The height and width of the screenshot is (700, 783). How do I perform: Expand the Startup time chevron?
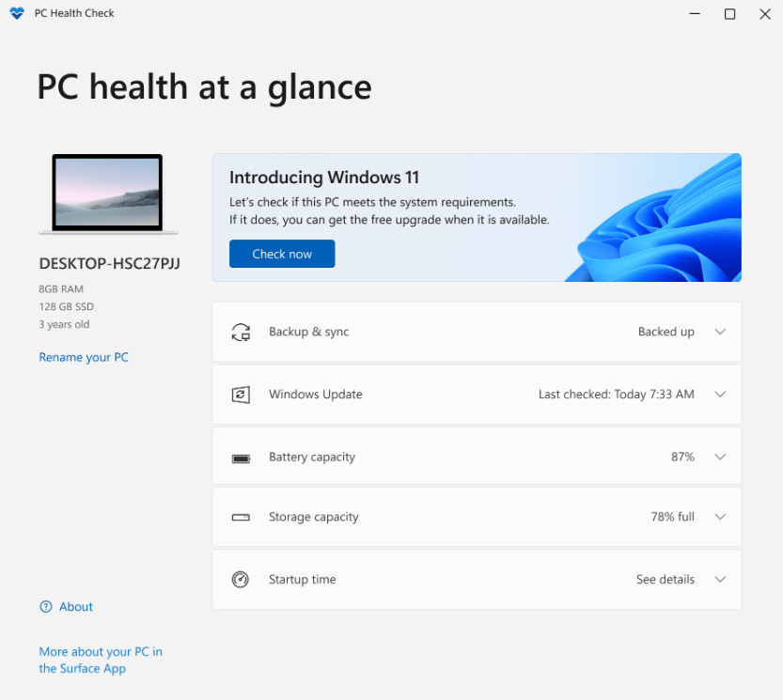720,579
